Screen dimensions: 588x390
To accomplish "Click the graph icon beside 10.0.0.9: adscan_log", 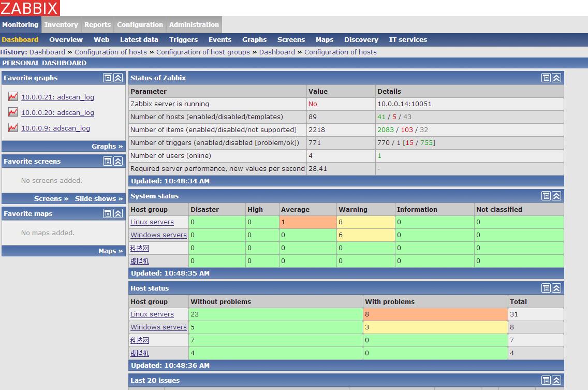I will [x=12, y=128].
